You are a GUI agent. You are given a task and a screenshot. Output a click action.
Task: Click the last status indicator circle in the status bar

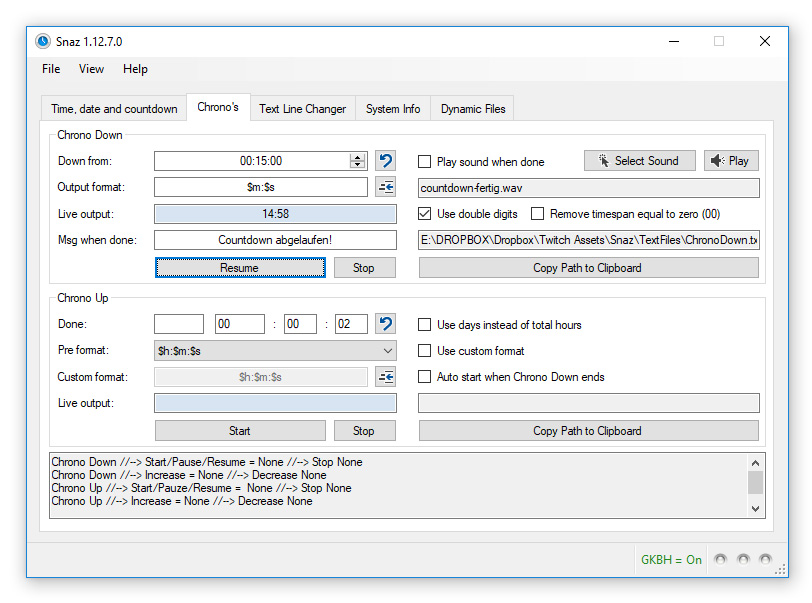pyautogui.click(x=765, y=559)
